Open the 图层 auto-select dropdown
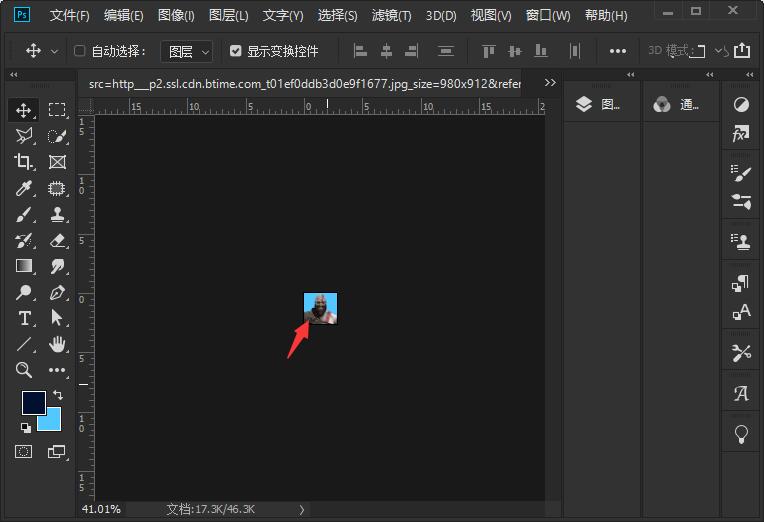764x522 pixels. click(187, 52)
